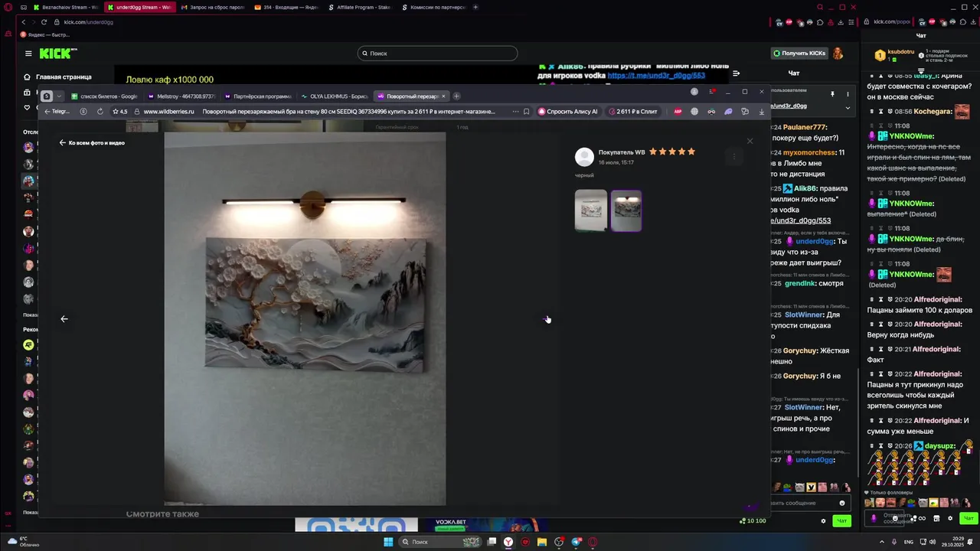Open chat three-dot menu beside pin
This screenshot has height=551, width=980.
click(x=848, y=94)
